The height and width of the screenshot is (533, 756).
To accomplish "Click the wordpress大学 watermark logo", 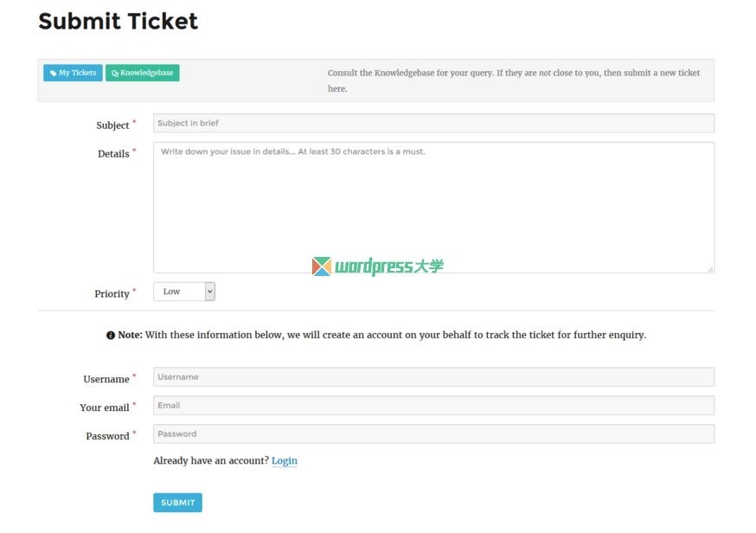I will [x=377, y=266].
